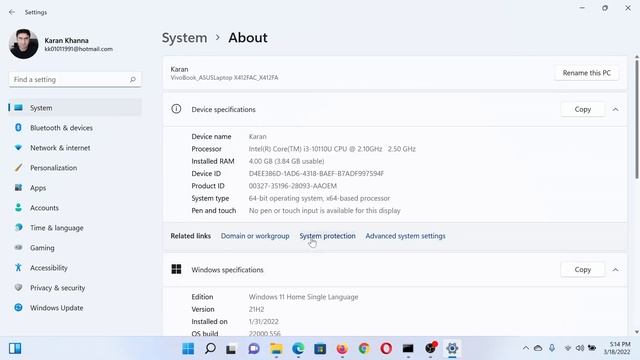Select System in the sidebar

(75, 108)
